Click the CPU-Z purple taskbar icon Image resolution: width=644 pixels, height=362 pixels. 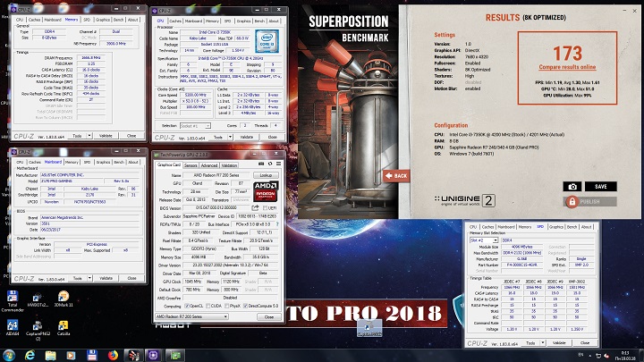point(154,355)
